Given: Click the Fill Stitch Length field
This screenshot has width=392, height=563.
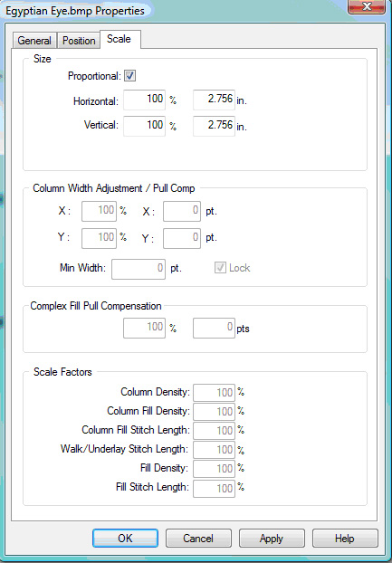Looking at the screenshot, I should [x=214, y=488].
